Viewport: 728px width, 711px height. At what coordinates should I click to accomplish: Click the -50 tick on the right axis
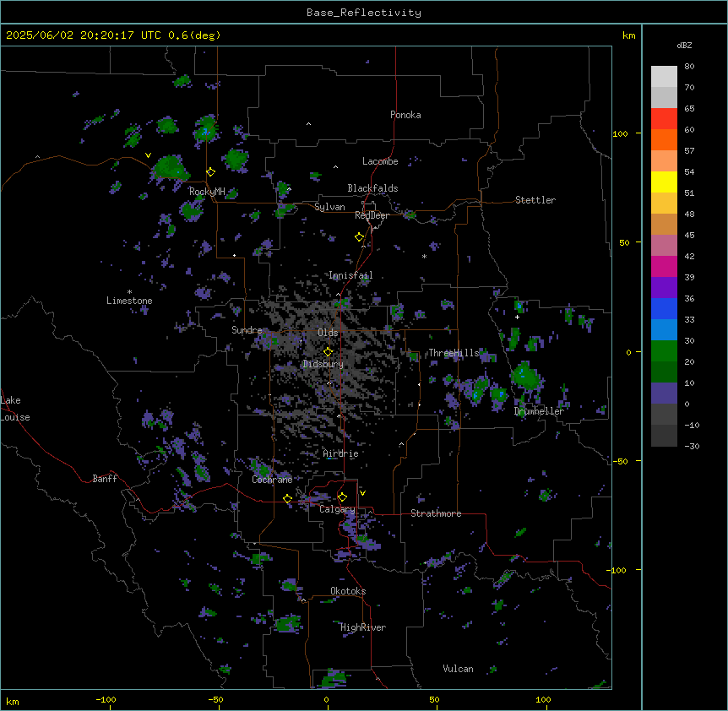(x=620, y=461)
